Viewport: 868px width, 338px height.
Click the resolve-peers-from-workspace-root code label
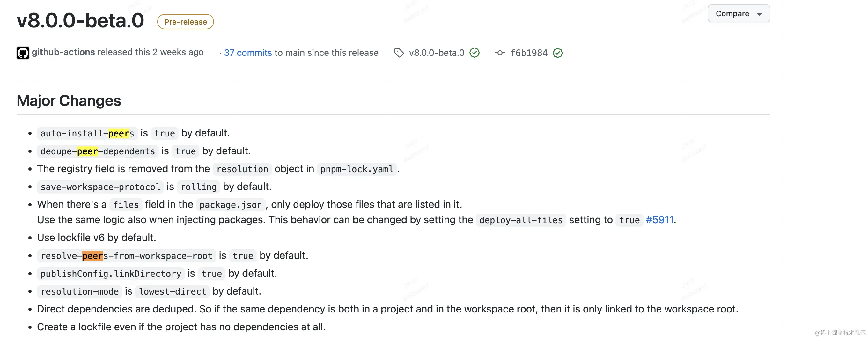point(127,256)
